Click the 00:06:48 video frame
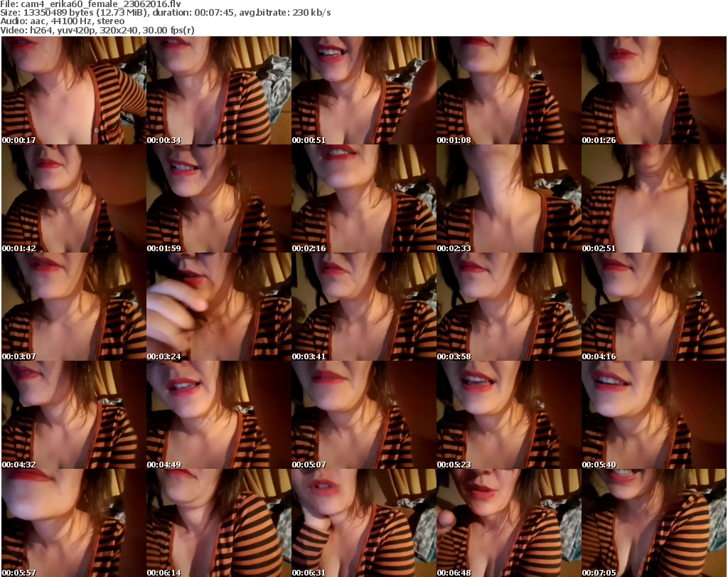 pos(509,523)
